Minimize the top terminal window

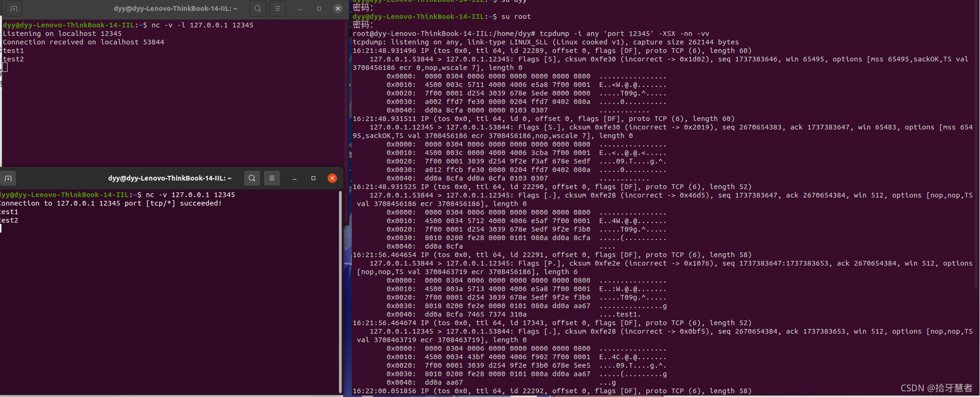(300, 9)
